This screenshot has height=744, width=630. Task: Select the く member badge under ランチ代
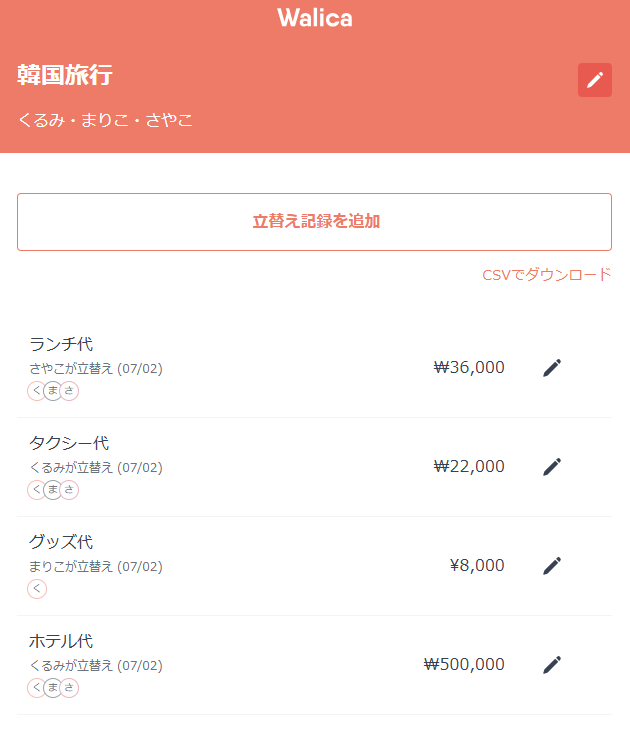pos(37,391)
